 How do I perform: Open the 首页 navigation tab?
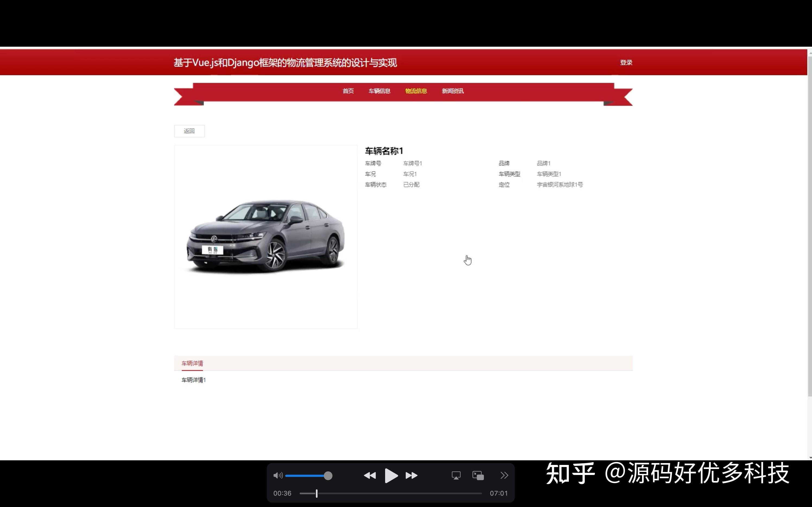pos(348,91)
